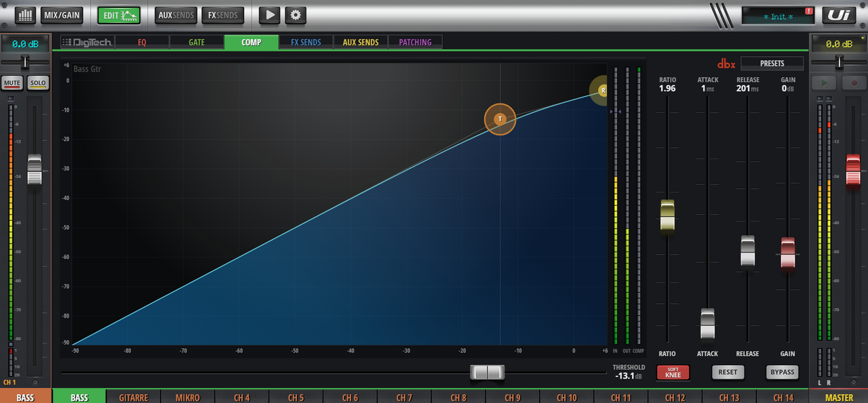868x403 pixels.
Task: Mute channel 1 Bass
Action: pos(12,83)
